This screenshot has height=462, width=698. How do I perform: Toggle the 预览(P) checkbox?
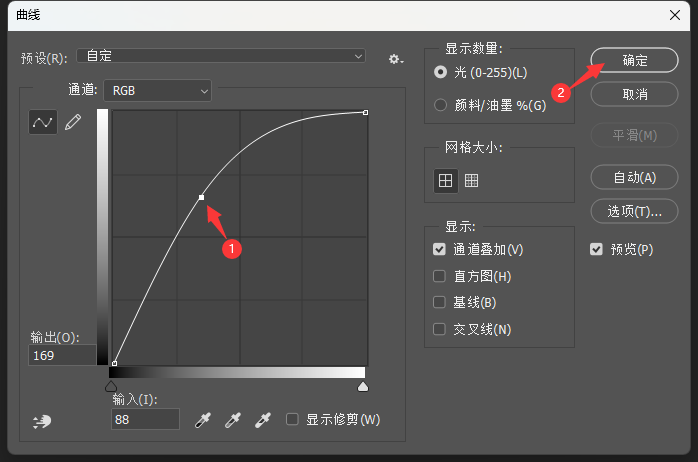point(597,249)
